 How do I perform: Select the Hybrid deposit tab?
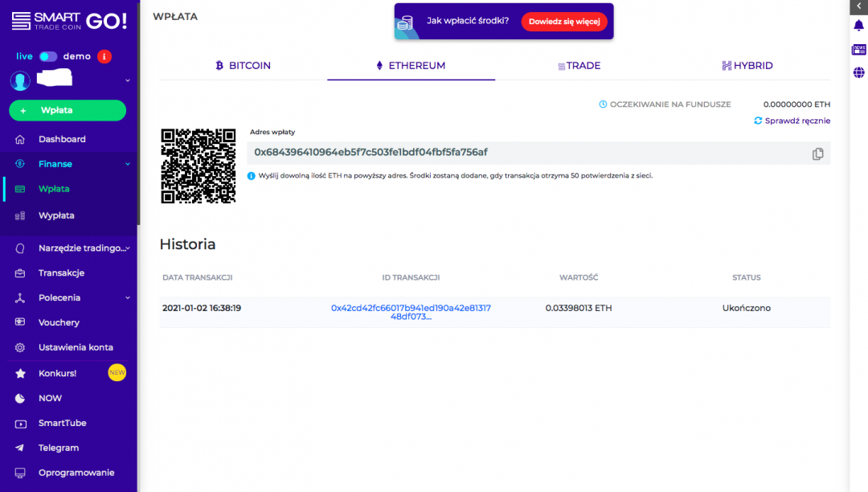pyautogui.click(x=747, y=66)
